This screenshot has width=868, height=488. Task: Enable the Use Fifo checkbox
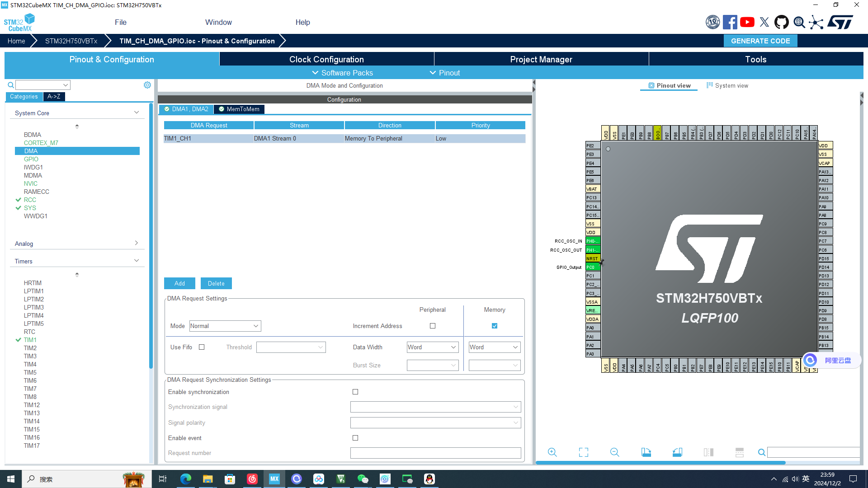pyautogui.click(x=202, y=347)
